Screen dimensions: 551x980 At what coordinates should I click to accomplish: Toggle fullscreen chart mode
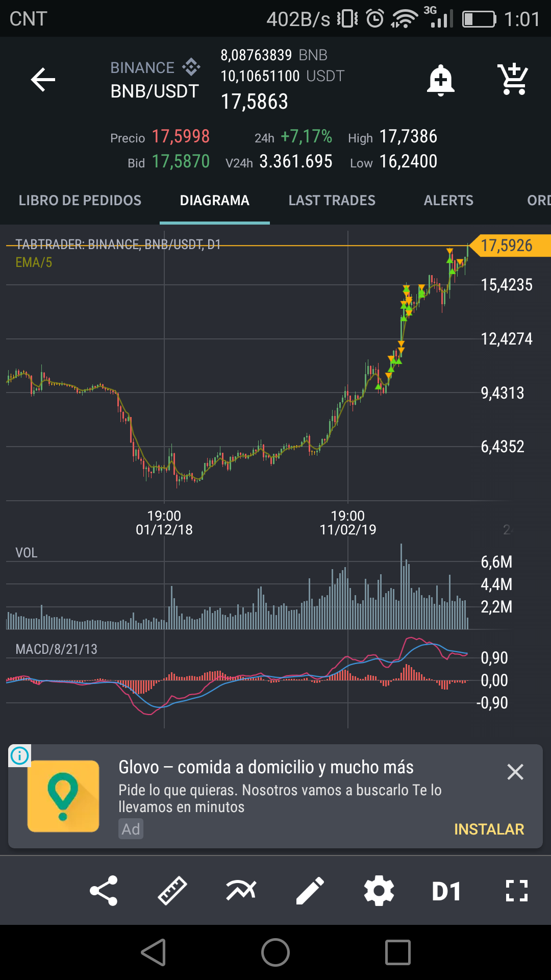(x=516, y=891)
